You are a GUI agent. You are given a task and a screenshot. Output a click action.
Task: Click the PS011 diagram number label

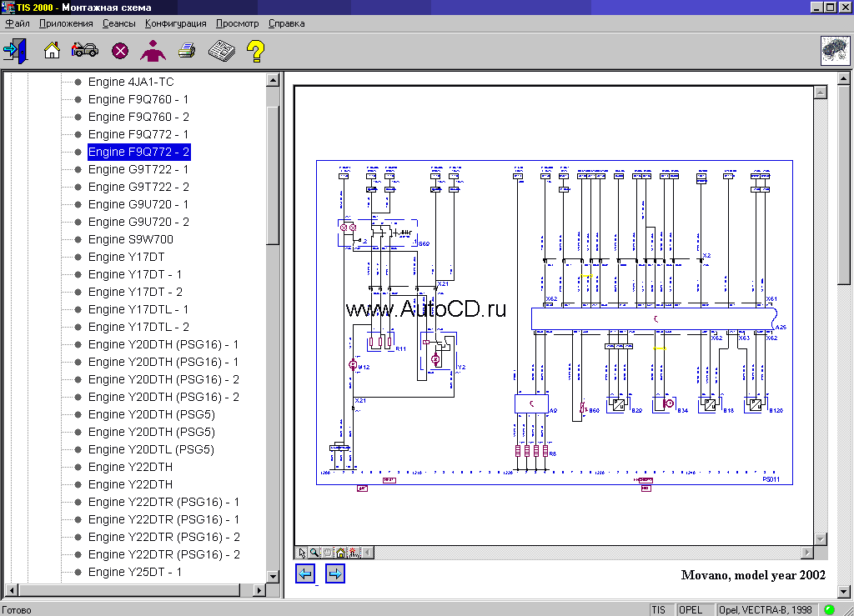point(771,479)
